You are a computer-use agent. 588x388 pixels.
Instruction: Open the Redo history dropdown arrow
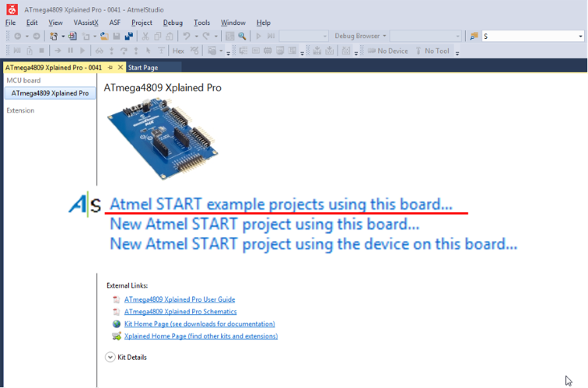pos(215,36)
